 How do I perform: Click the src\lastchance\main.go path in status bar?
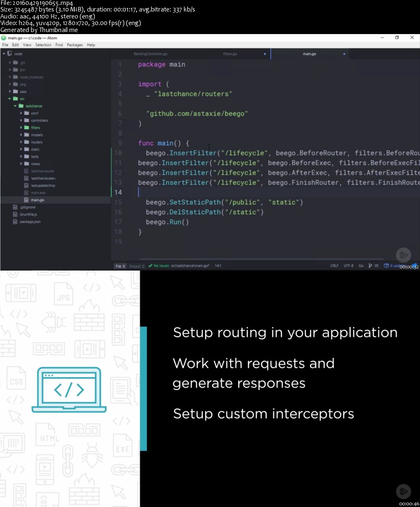point(190,266)
